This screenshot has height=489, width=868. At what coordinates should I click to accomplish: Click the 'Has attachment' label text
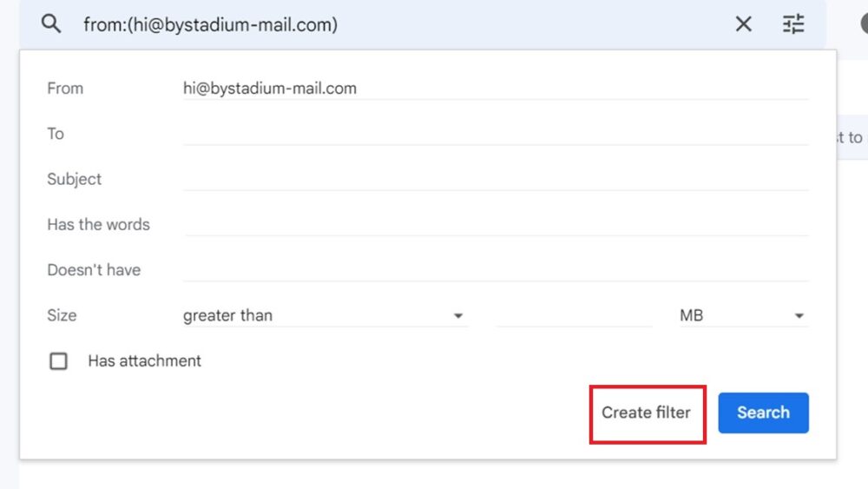[x=144, y=361]
